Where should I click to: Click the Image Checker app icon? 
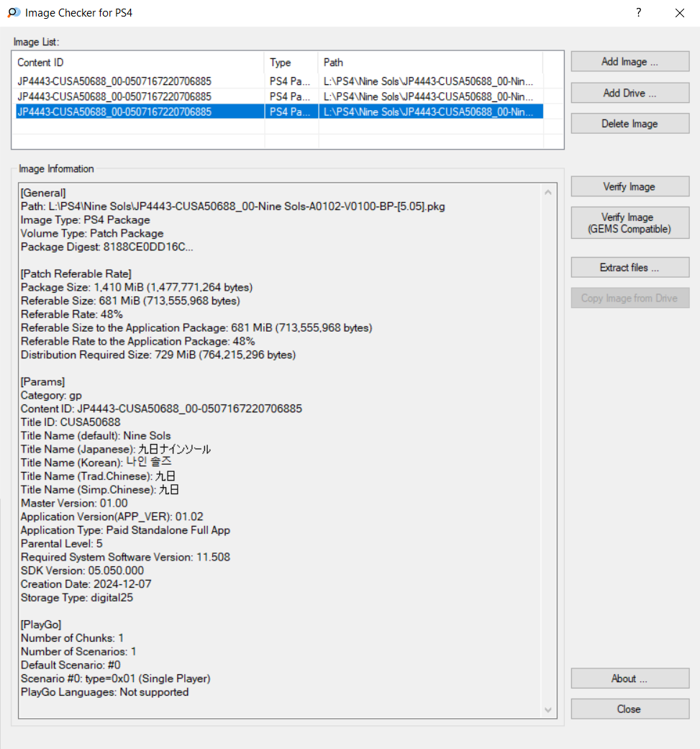[x=14, y=13]
